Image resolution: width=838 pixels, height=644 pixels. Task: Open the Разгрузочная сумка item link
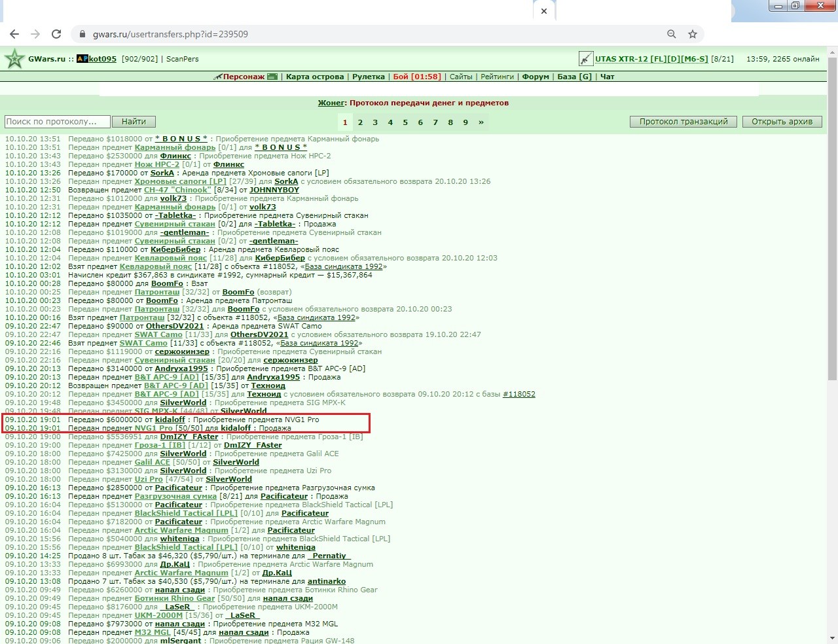(x=175, y=496)
